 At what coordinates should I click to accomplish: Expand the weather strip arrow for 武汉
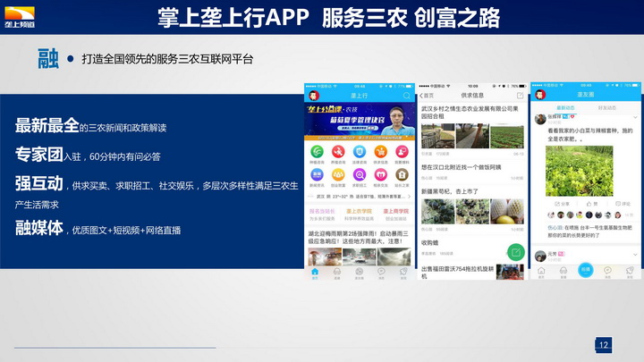click(x=409, y=197)
